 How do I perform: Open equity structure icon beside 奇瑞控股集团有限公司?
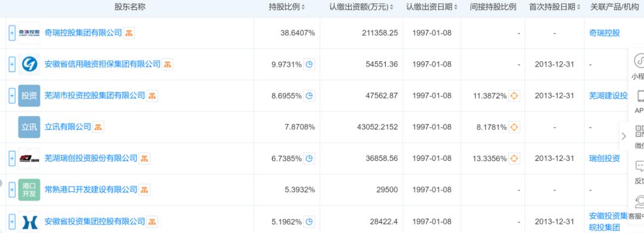(129, 33)
